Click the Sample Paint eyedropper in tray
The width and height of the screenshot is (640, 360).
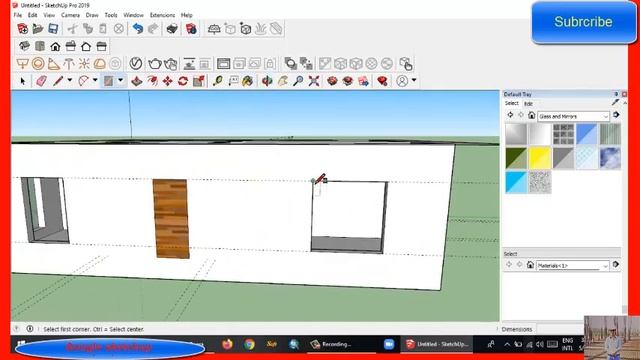[616, 103]
